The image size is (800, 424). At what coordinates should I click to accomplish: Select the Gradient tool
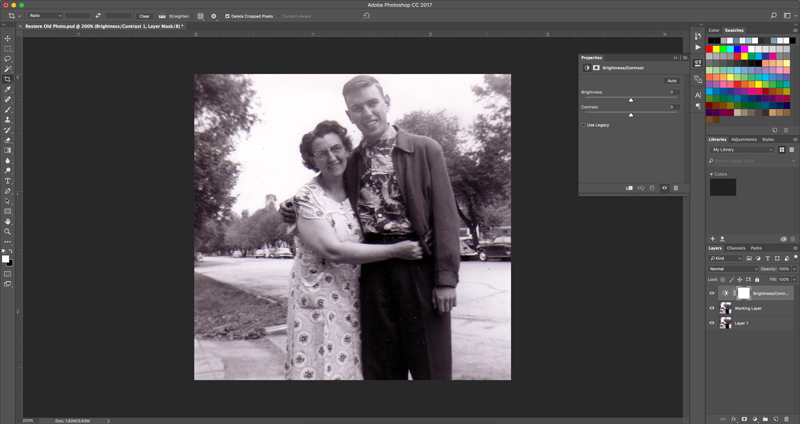(8, 151)
